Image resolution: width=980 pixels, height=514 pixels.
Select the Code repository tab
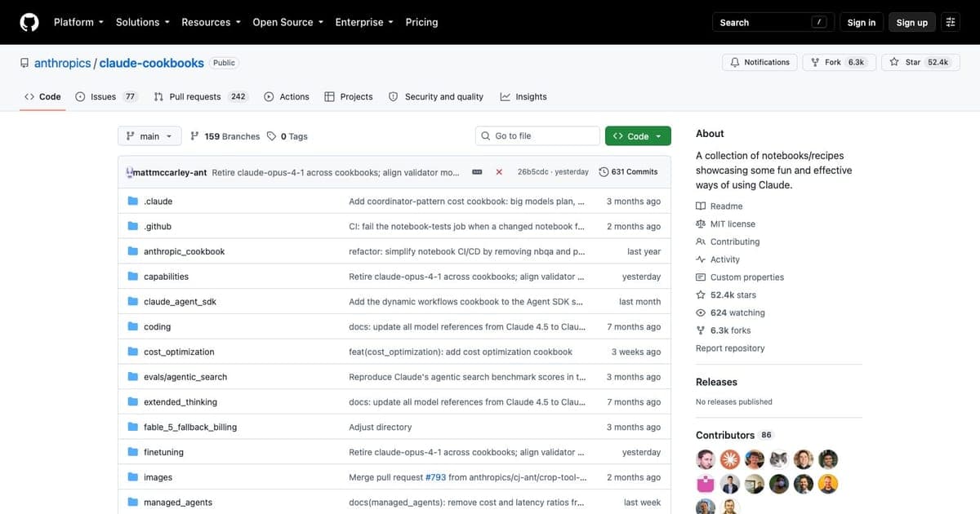click(x=42, y=96)
